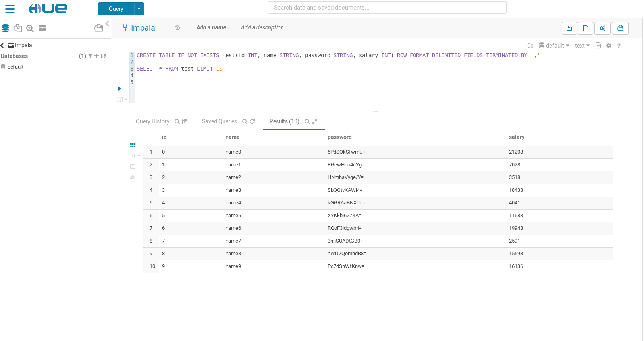
Task: Run the query with play button
Action: click(119, 89)
